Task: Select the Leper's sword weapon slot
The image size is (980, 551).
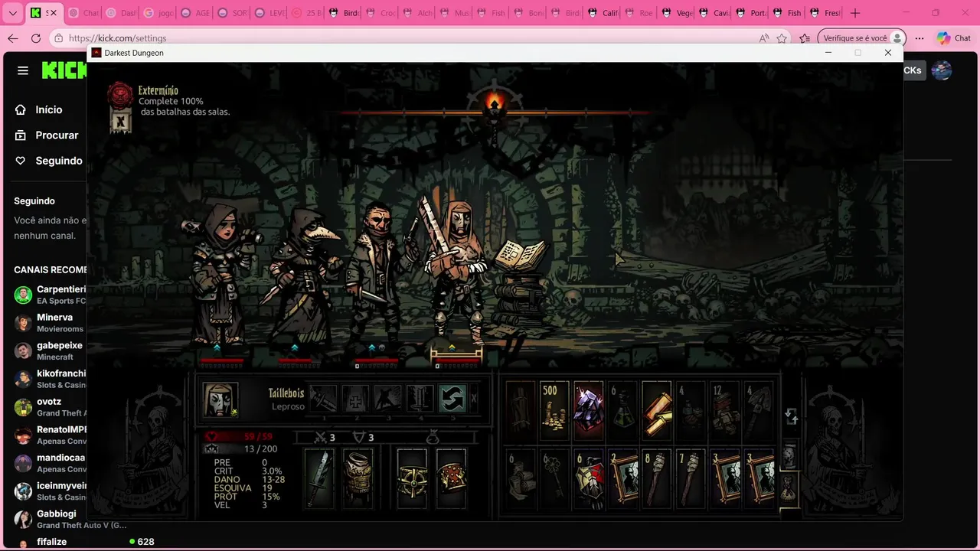Action: [320, 479]
